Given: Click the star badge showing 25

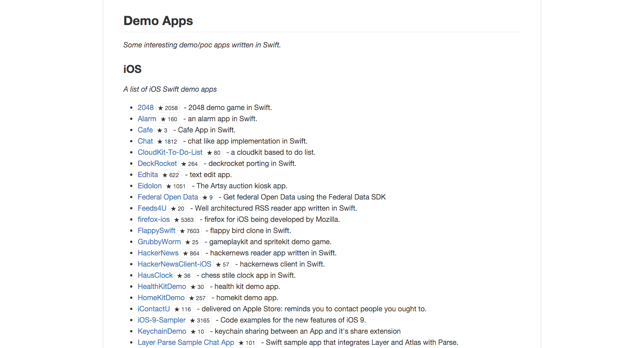Looking at the screenshot, I should (x=192, y=242).
